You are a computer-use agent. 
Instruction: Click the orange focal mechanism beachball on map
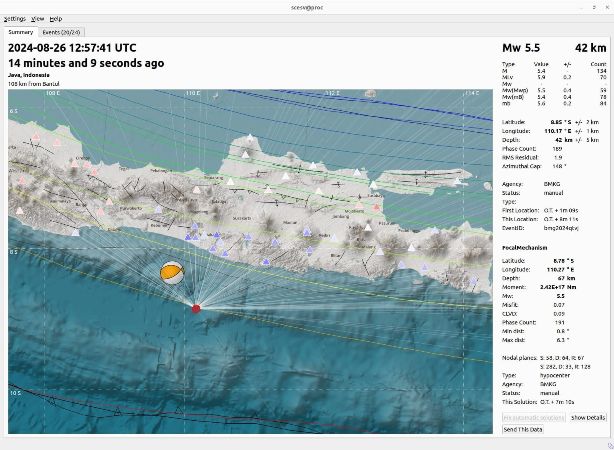(172, 272)
